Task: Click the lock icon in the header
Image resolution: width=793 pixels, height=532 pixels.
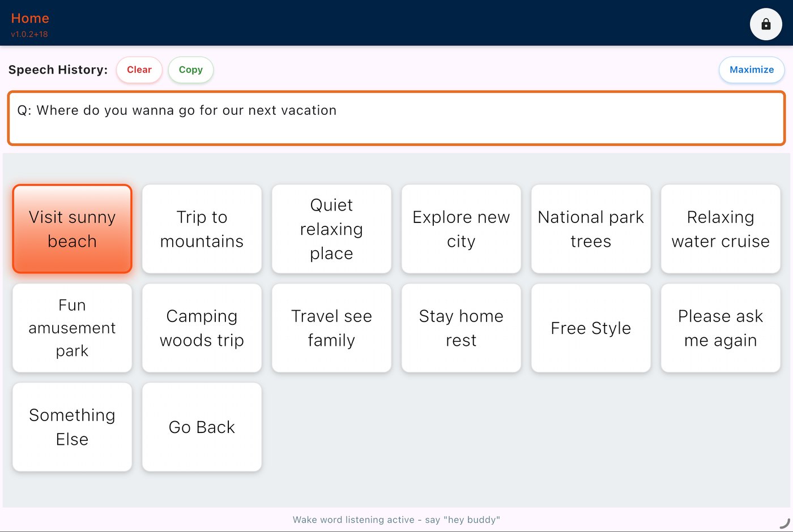Action: 766,24
